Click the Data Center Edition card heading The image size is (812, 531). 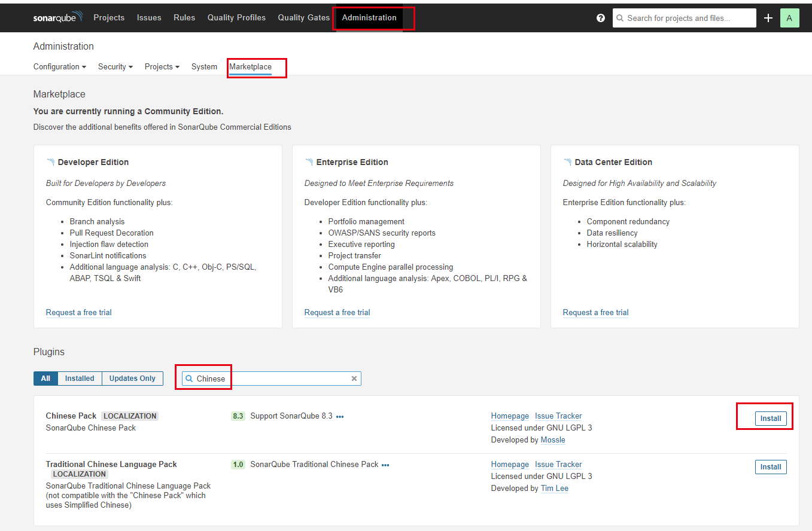pos(613,162)
